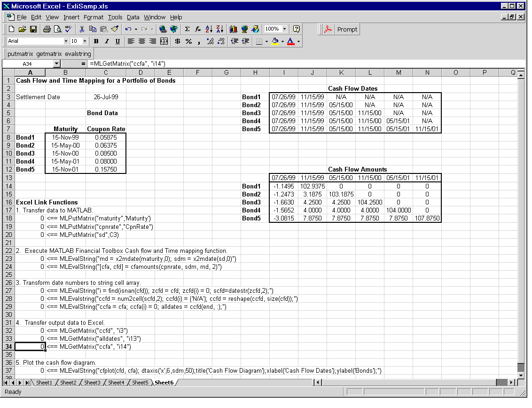Image resolution: width=532 pixels, height=408 pixels.
Task: Click the putmatrix toolbar button
Action: pyautogui.click(x=21, y=54)
